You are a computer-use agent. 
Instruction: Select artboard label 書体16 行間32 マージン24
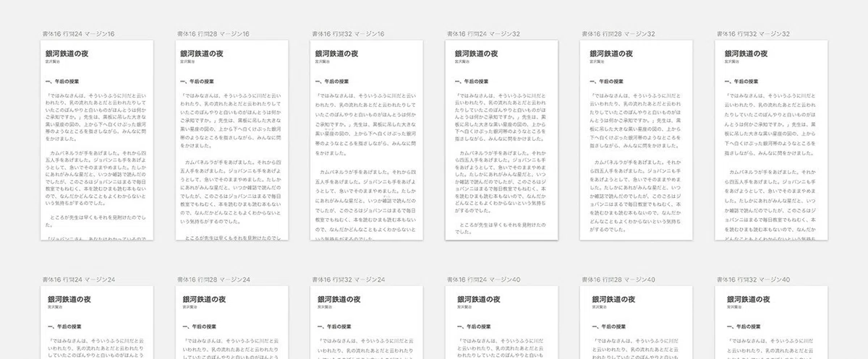tap(349, 279)
